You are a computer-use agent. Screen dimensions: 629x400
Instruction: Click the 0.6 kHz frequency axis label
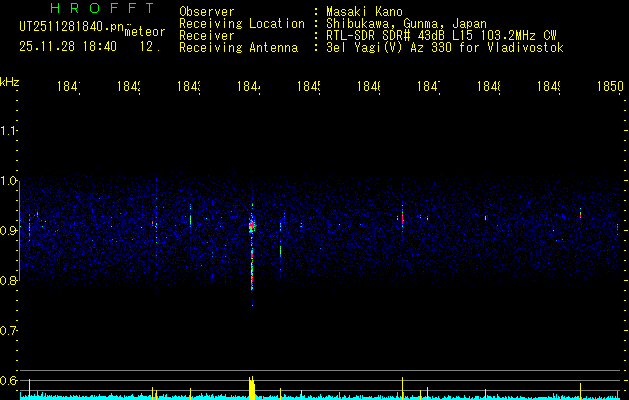click(8, 380)
